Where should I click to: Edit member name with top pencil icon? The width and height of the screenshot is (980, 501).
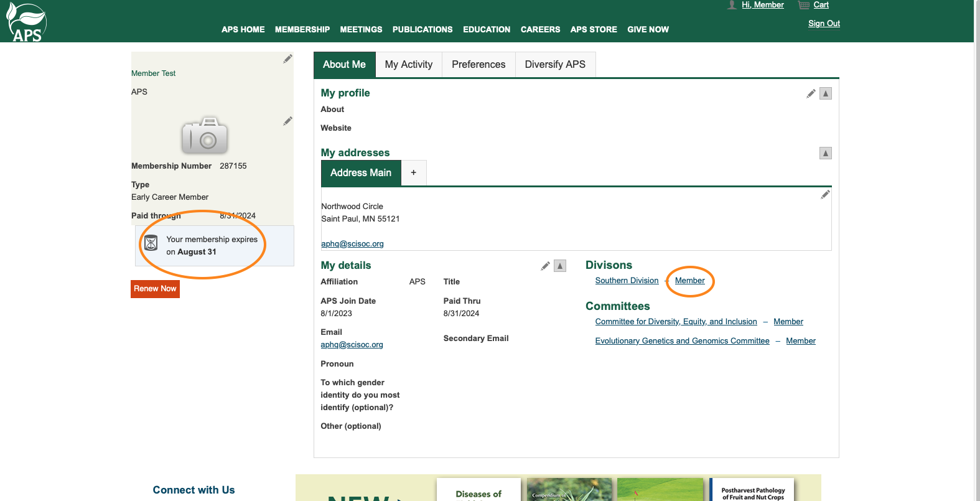tap(287, 59)
